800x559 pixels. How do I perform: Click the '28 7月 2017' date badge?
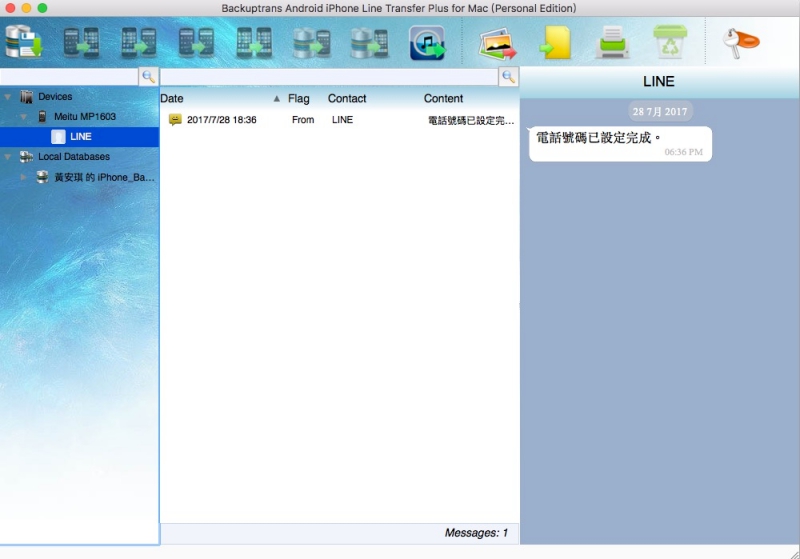pyautogui.click(x=660, y=112)
